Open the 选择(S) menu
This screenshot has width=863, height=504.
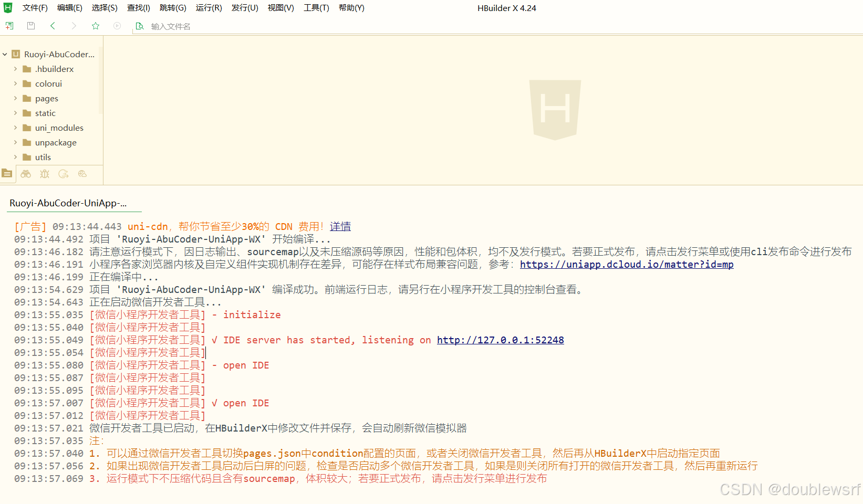(105, 8)
